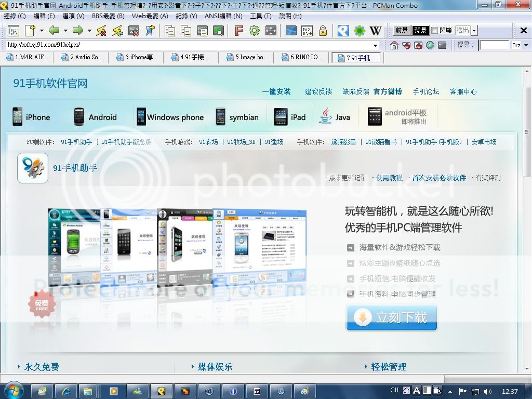The width and height of the screenshot is (532, 399).
Task: Click the green flower ICQ icon
Action: [x=360, y=31]
